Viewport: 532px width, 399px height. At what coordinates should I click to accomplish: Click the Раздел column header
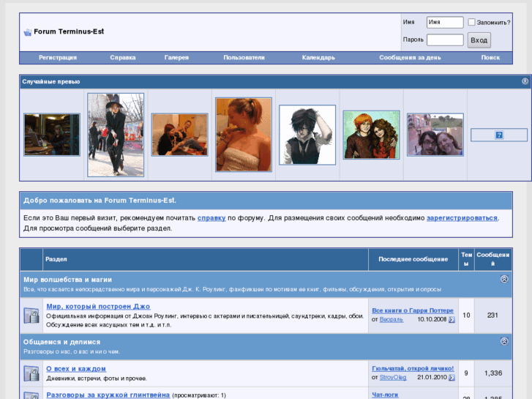click(56, 259)
